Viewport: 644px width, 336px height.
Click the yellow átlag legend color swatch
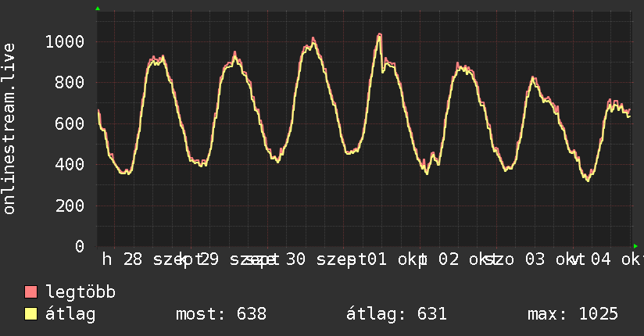[30, 314]
